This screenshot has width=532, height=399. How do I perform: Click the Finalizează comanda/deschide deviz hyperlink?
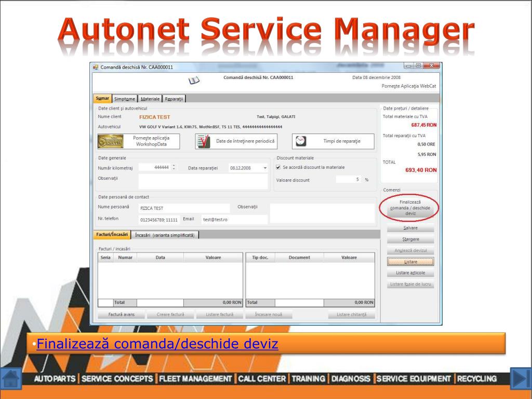pos(157,343)
